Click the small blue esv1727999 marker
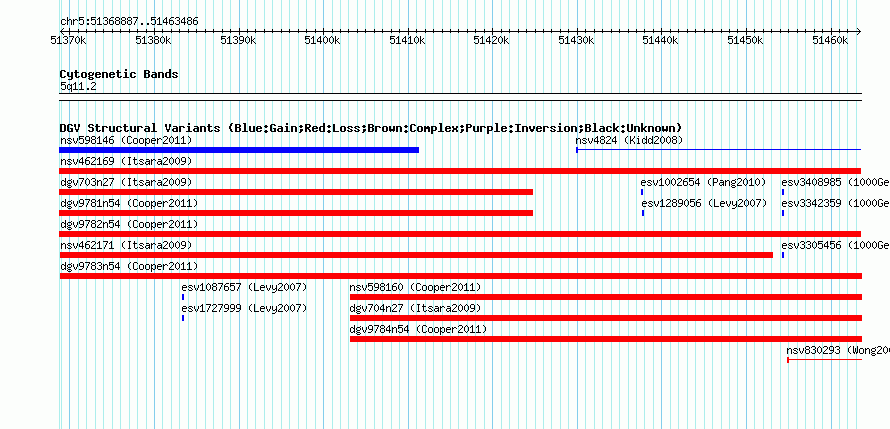 point(183,318)
